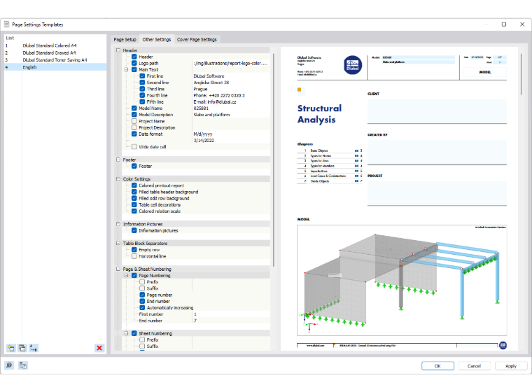Image resolution: width=532 pixels, height=392 pixels.
Task: Toggle the Logo path checkbox
Action: pyautogui.click(x=134, y=63)
